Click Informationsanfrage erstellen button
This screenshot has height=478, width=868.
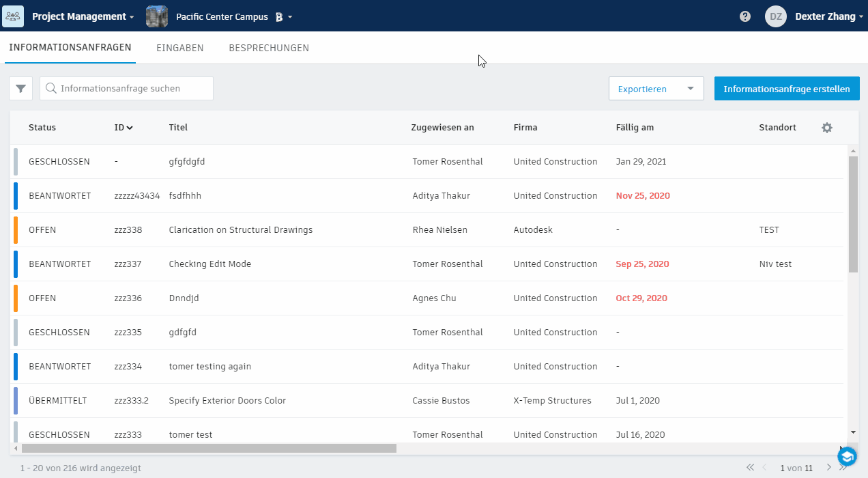787,89
